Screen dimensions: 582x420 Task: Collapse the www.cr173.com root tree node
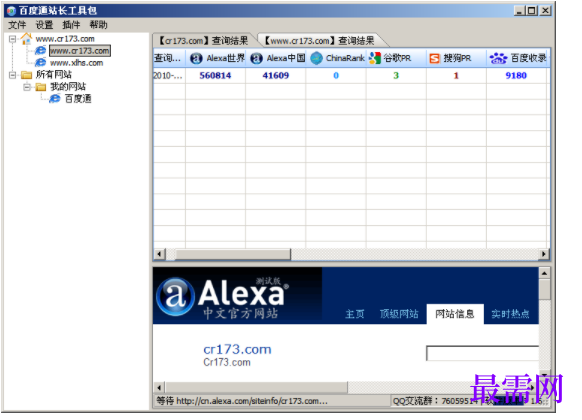(x=12, y=39)
